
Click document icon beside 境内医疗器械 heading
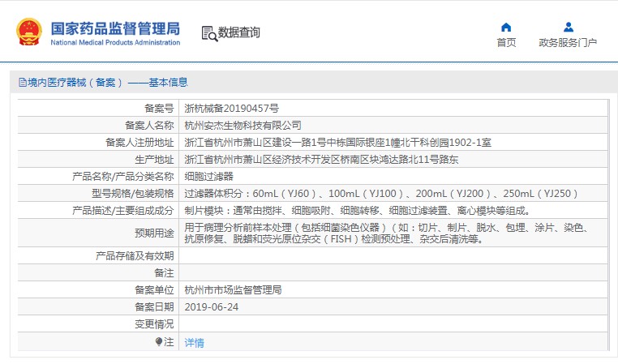point(23,83)
